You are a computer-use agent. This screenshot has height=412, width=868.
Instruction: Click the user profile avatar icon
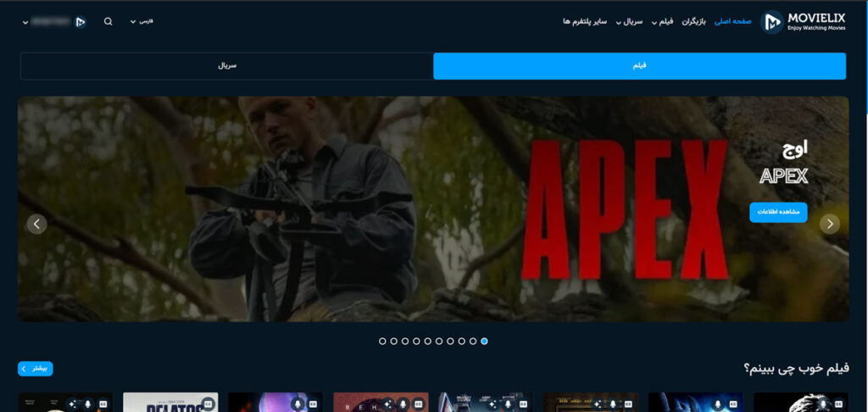tap(81, 22)
